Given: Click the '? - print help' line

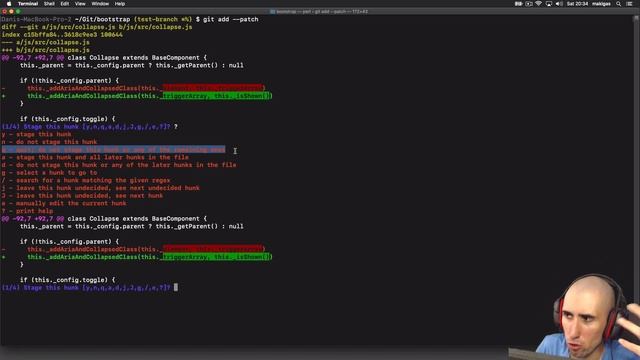Looking at the screenshot, I should click(x=27, y=211).
